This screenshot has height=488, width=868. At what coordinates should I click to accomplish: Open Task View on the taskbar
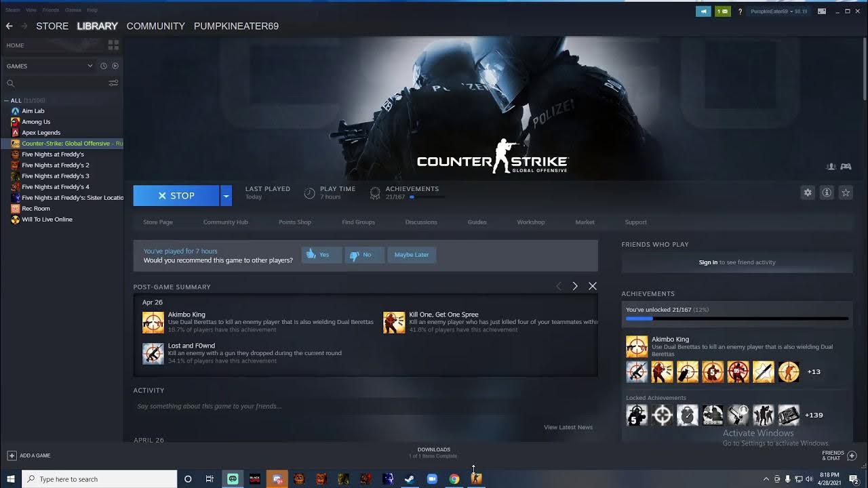coord(210,479)
